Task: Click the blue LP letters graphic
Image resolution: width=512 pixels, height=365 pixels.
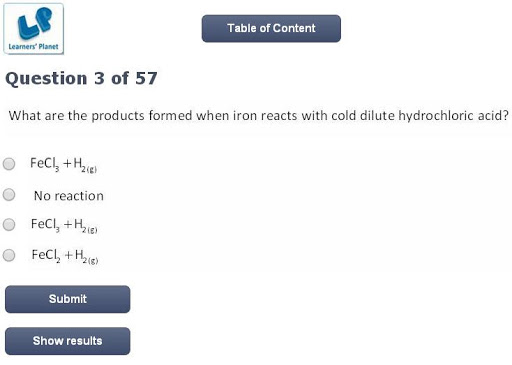Action: pos(35,23)
